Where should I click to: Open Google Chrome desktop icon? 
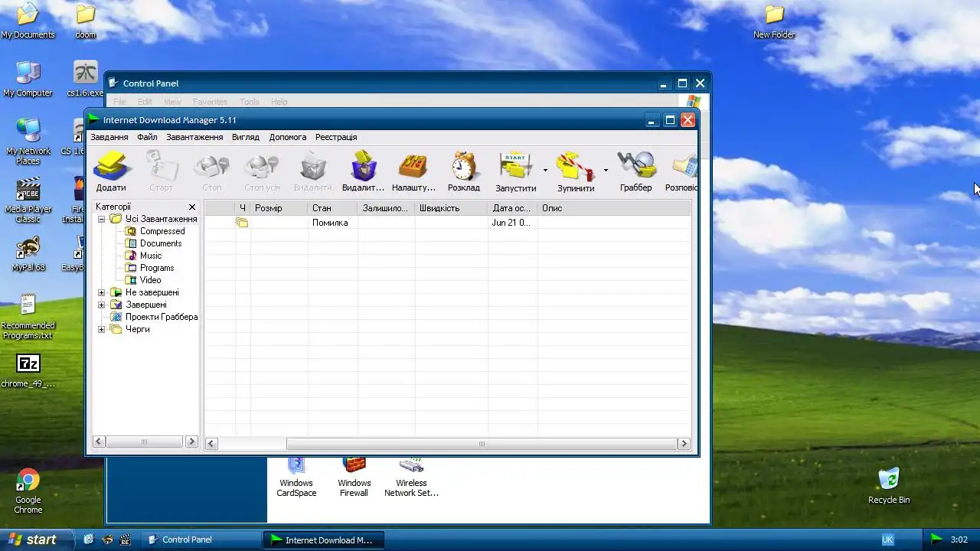pyautogui.click(x=28, y=491)
